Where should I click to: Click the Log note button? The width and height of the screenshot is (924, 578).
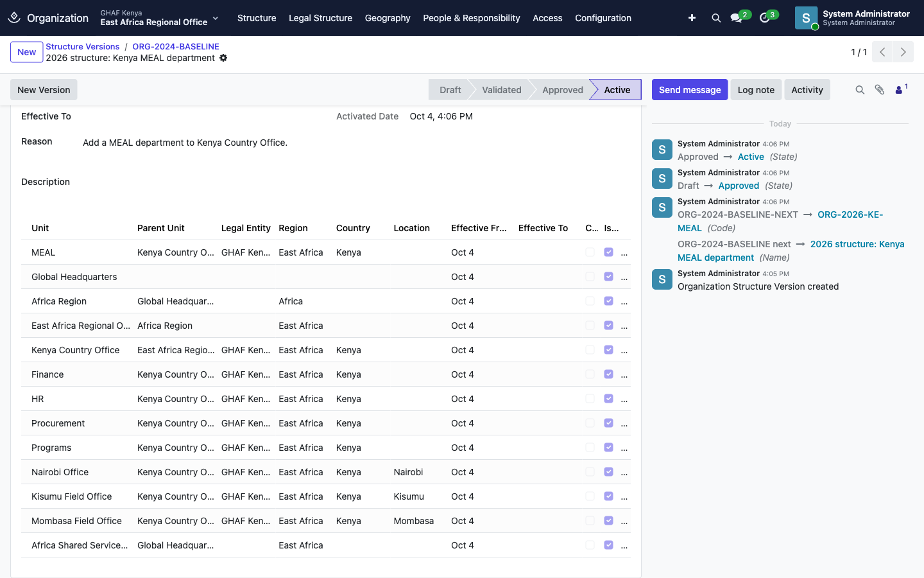pos(756,90)
